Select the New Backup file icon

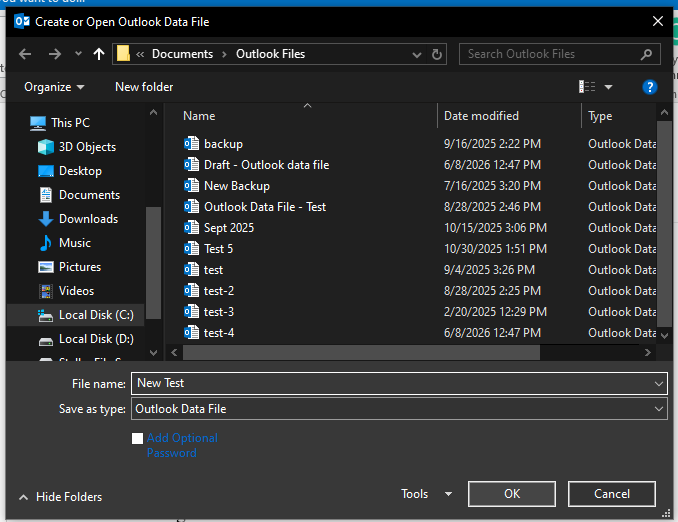[x=192, y=186]
